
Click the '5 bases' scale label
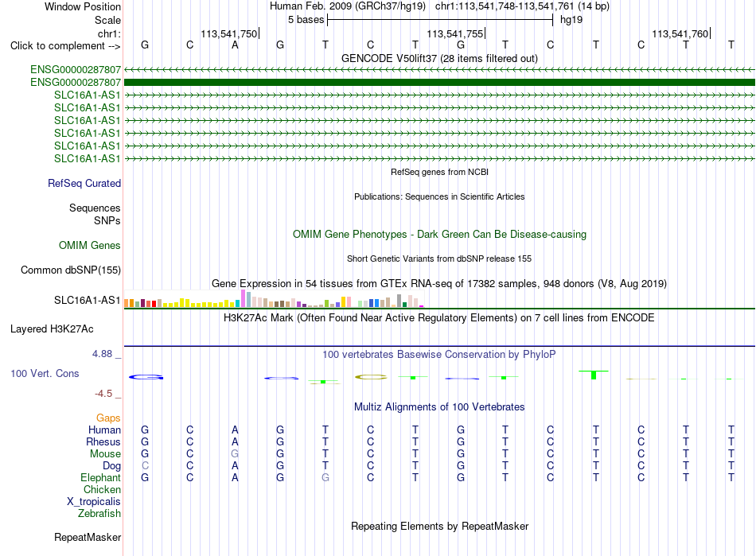click(306, 20)
